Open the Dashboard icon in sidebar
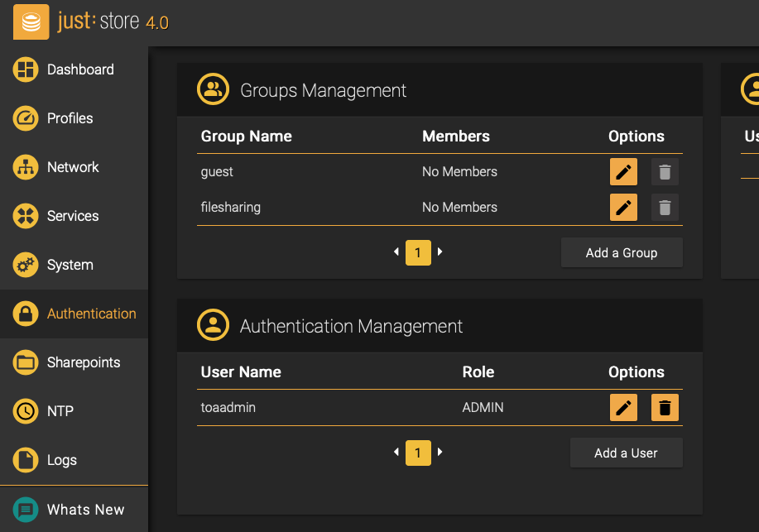The image size is (759, 532). coord(26,69)
